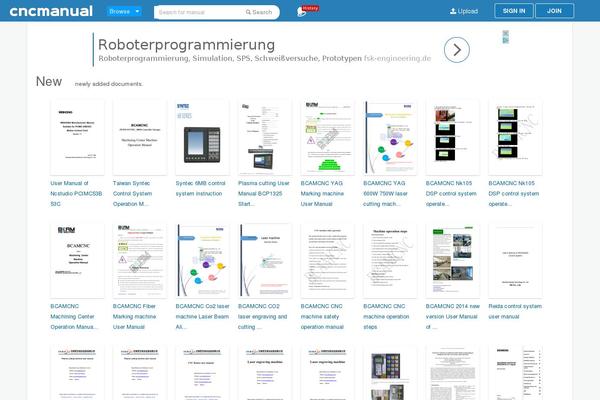The width and height of the screenshot is (600, 400).
Task: Open Taiwan Syntec Control System thumbnail
Action: coord(140,137)
